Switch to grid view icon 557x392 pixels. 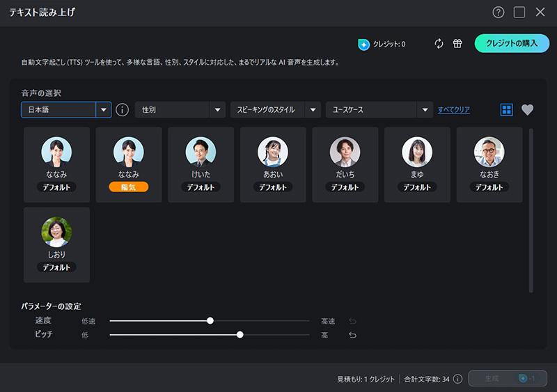tap(506, 109)
